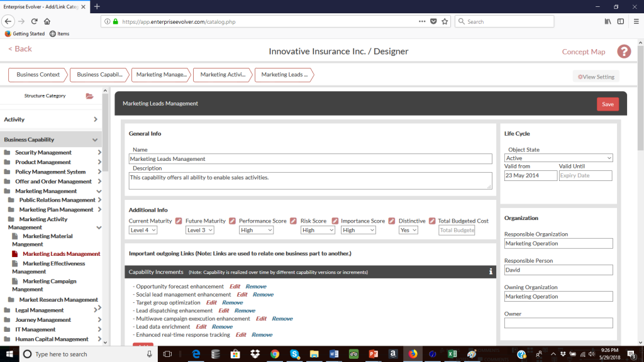Click the red folder icon beside Structure Category
The width and height of the screenshot is (644, 362).
pyautogui.click(x=89, y=96)
